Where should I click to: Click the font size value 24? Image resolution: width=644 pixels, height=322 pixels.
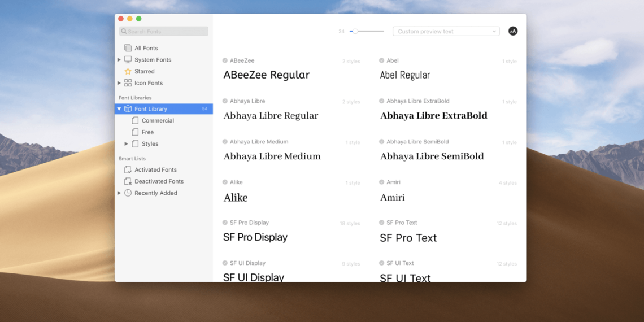coord(341,31)
